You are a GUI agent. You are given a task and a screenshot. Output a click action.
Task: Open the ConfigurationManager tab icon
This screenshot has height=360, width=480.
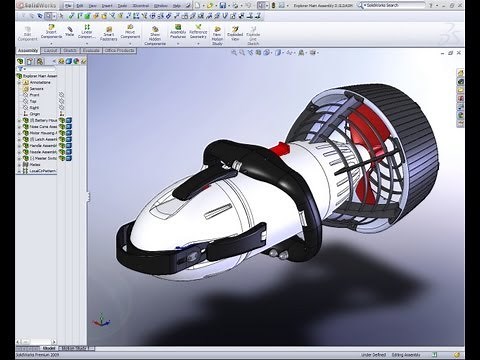[40, 61]
